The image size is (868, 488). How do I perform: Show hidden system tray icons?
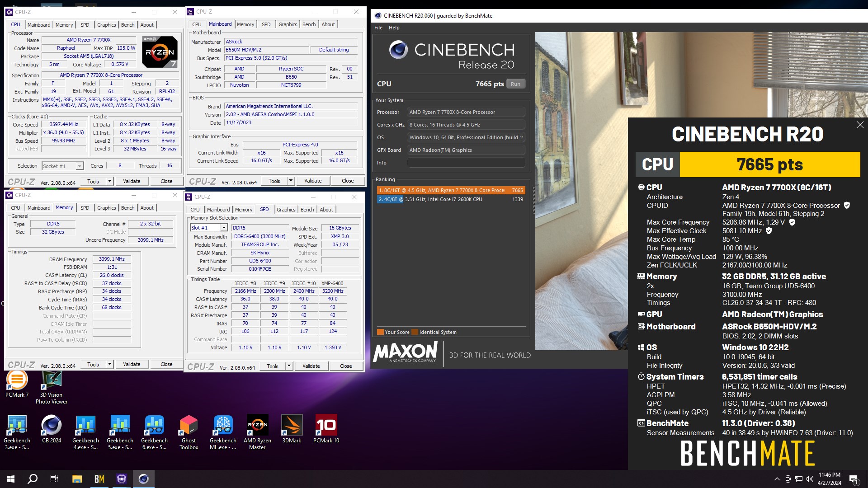tap(777, 479)
